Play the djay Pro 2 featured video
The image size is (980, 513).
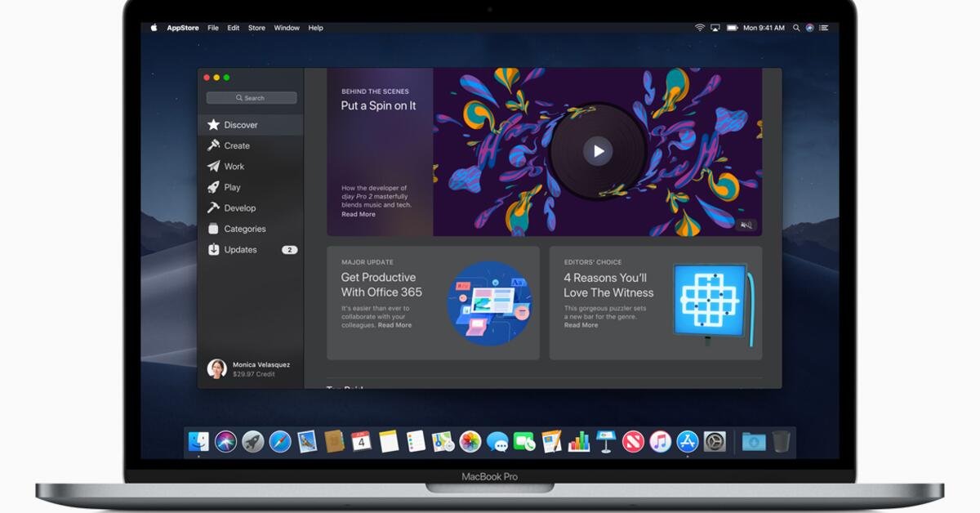[599, 150]
